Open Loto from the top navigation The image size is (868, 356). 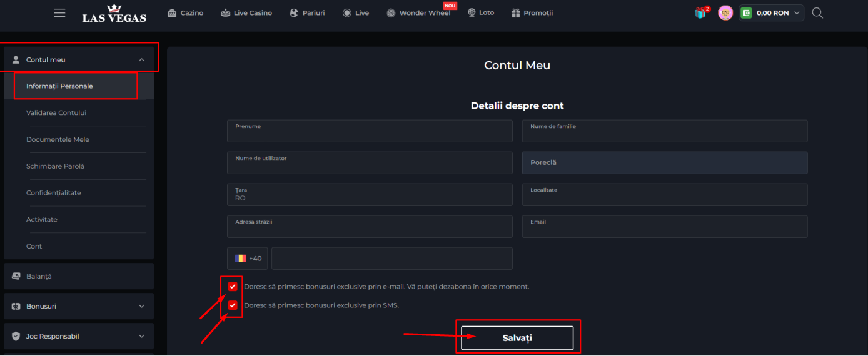480,13
